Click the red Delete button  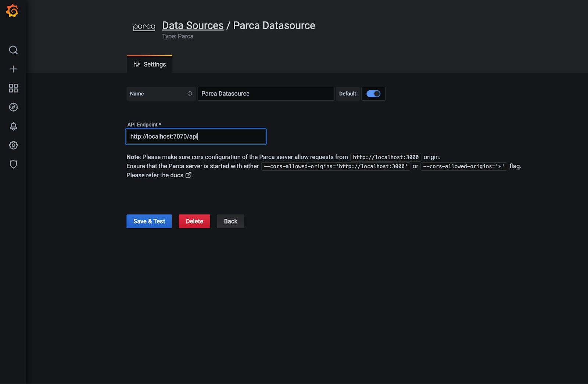click(194, 221)
